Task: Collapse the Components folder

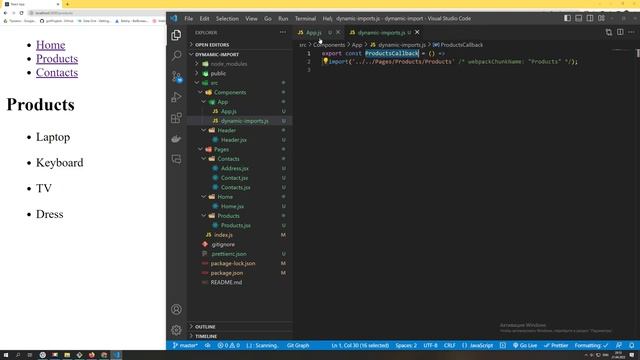Action: click(230, 92)
